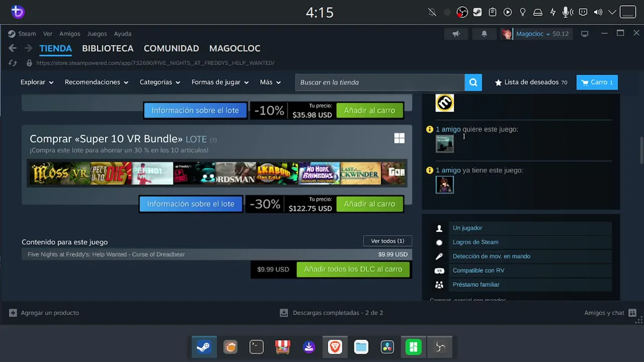Add Super 10 VR Bundle to cart
This screenshot has height=362, width=644.
(370, 204)
